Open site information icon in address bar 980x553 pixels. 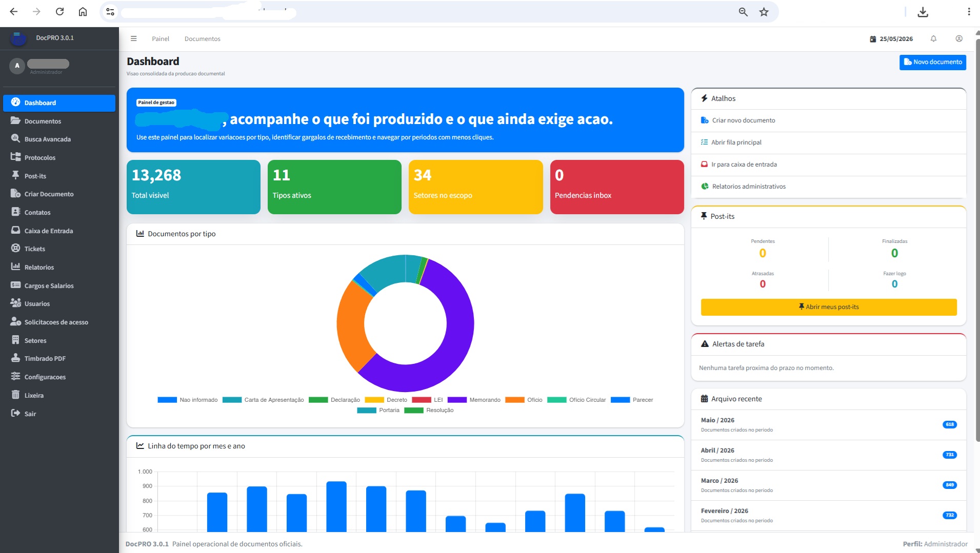tap(110, 12)
